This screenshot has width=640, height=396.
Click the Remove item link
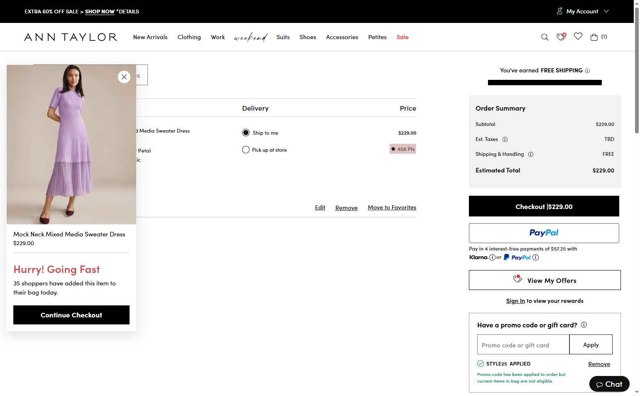click(347, 207)
